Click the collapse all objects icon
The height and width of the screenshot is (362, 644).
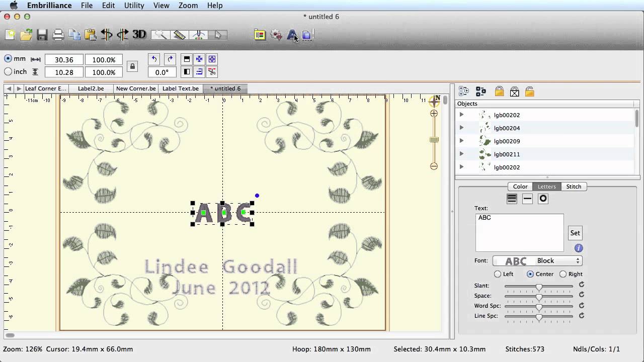[480, 92]
